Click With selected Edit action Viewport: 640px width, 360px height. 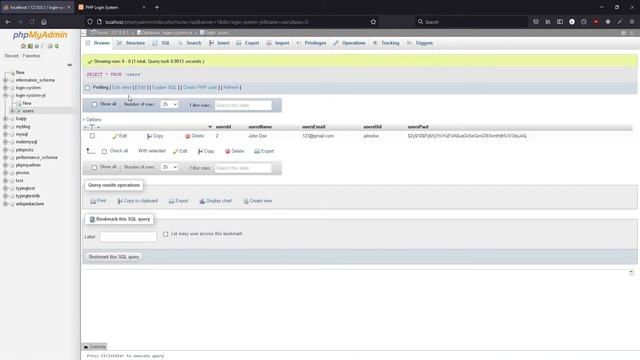pyautogui.click(x=180, y=151)
